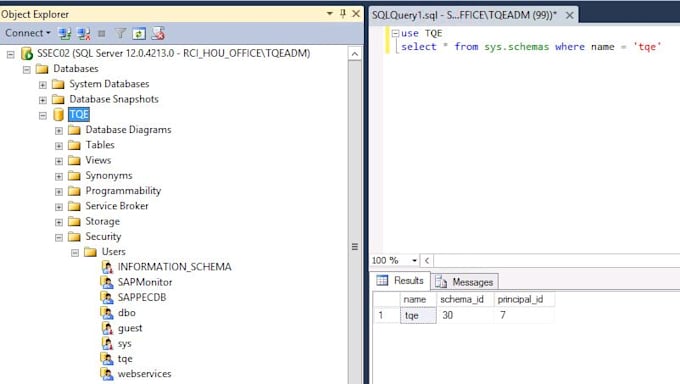This screenshot has height=384, width=680.
Task: Select the SAPPECDB user icon
Action: [107, 298]
